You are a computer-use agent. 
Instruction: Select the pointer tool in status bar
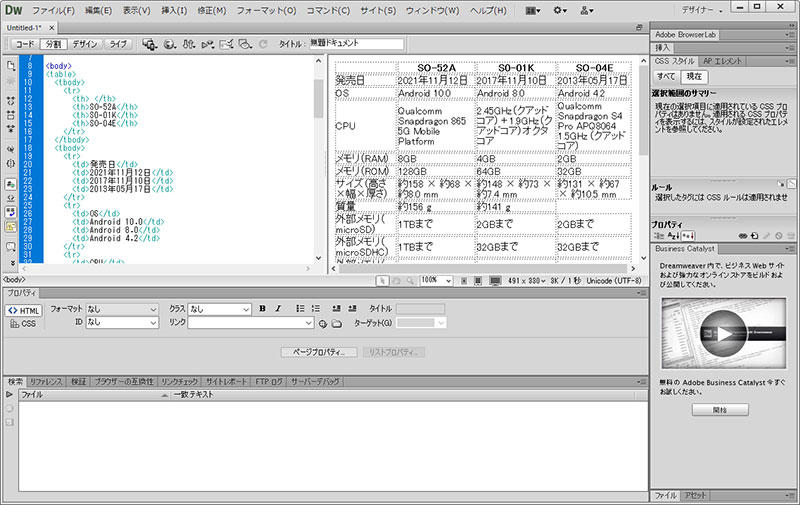click(382, 281)
